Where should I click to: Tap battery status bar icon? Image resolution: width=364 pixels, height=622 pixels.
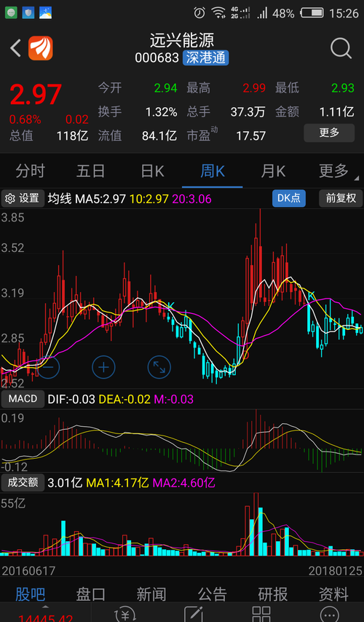[x=312, y=13]
